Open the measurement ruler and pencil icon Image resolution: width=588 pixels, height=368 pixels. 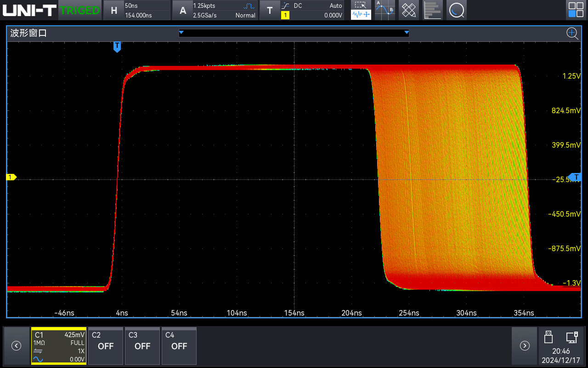pos(408,10)
